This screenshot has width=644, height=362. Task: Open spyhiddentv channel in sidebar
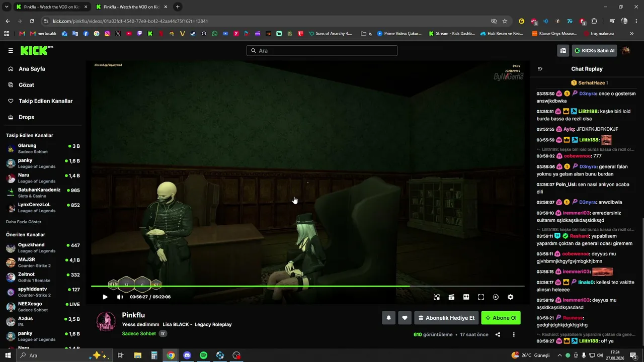pos(43,292)
